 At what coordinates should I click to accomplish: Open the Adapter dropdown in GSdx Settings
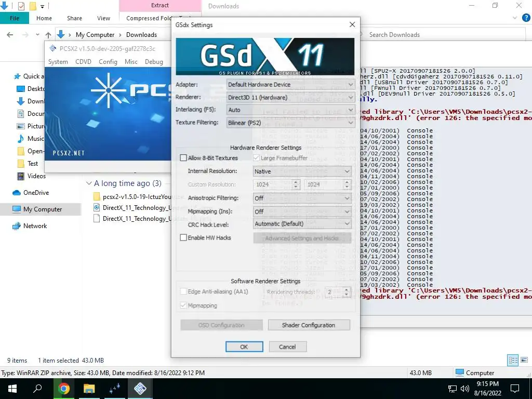pos(290,85)
